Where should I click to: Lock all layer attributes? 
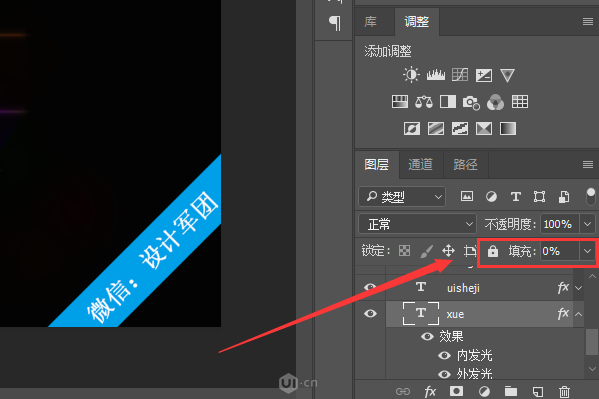(493, 251)
